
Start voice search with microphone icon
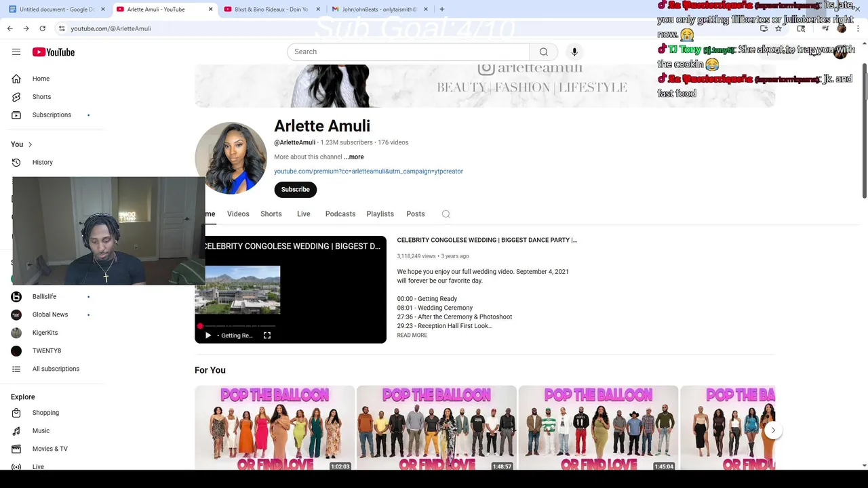pyautogui.click(x=574, y=52)
